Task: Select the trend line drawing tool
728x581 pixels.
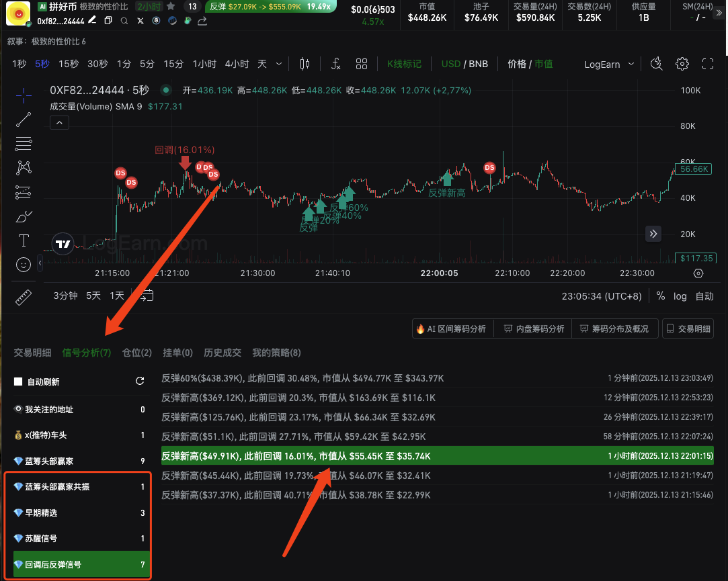Action: click(24, 120)
